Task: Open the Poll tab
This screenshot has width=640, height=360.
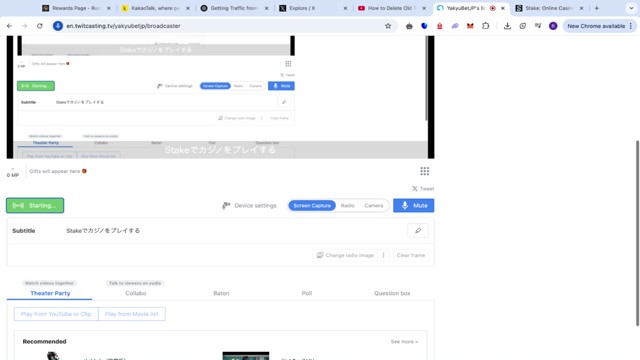Action: pos(307,293)
